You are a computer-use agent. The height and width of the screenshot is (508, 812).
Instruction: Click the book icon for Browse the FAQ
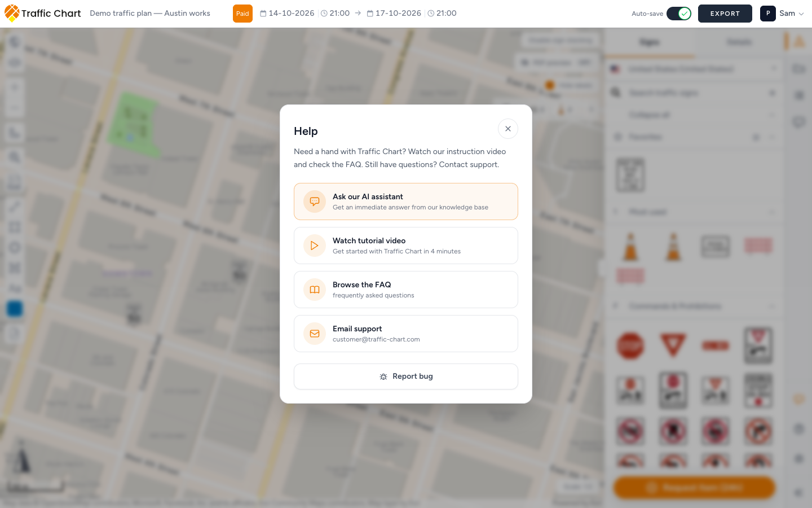click(x=315, y=290)
